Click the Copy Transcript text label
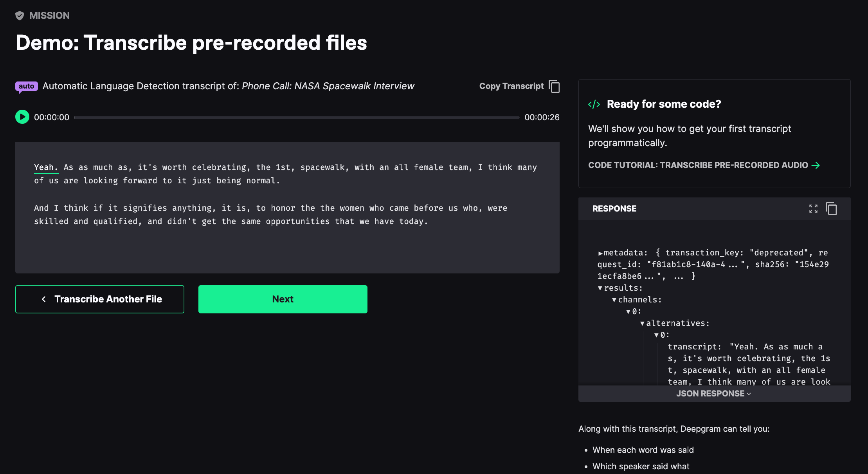This screenshot has width=868, height=474. pos(511,86)
